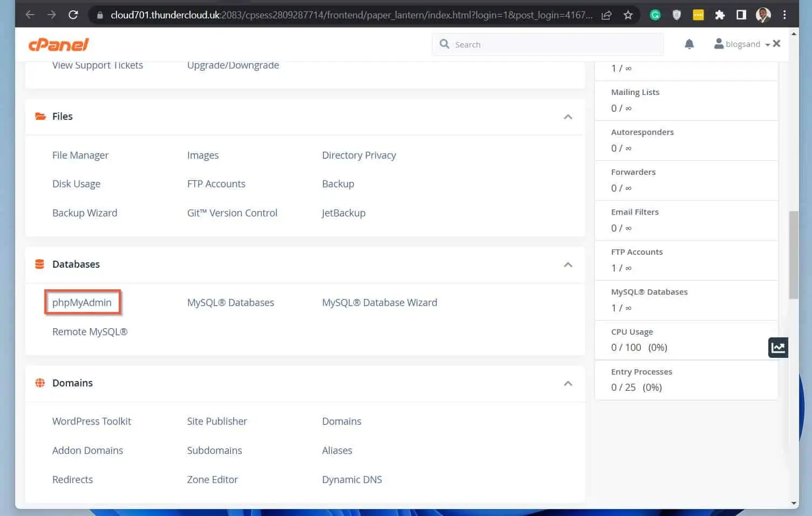Click the browser address bar URL
Viewport: 812px width, 516px height.
pyautogui.click(x=351, y=15)
